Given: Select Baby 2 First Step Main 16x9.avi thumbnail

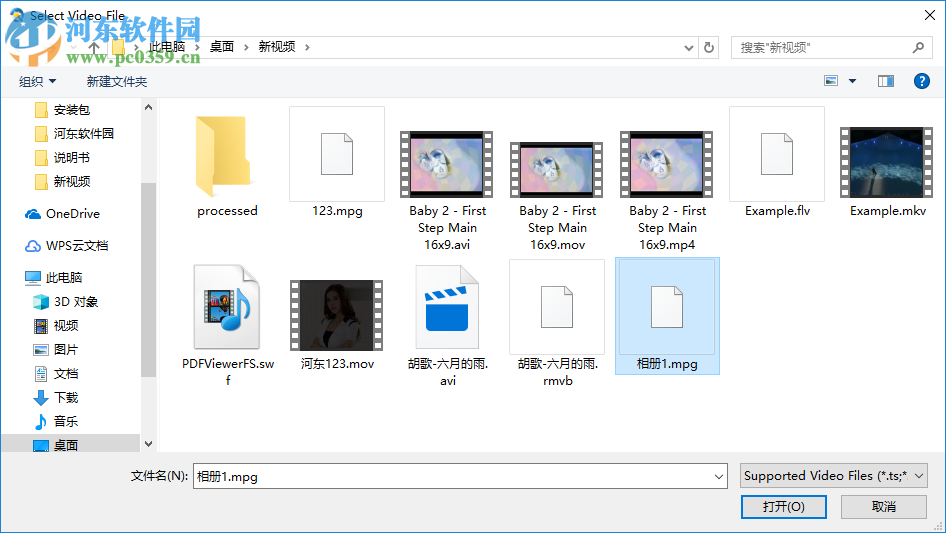Looking at the screenshot, I should (x=446, y=164).
